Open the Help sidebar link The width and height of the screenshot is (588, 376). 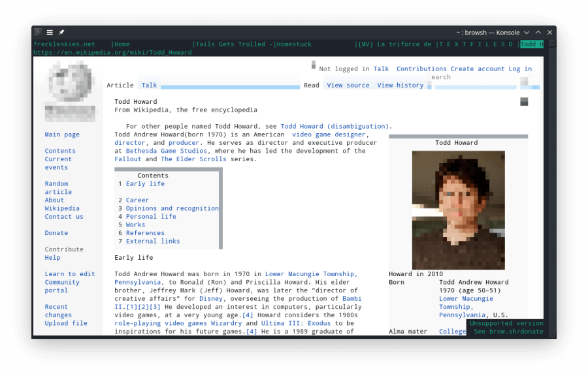coord(52,258)
